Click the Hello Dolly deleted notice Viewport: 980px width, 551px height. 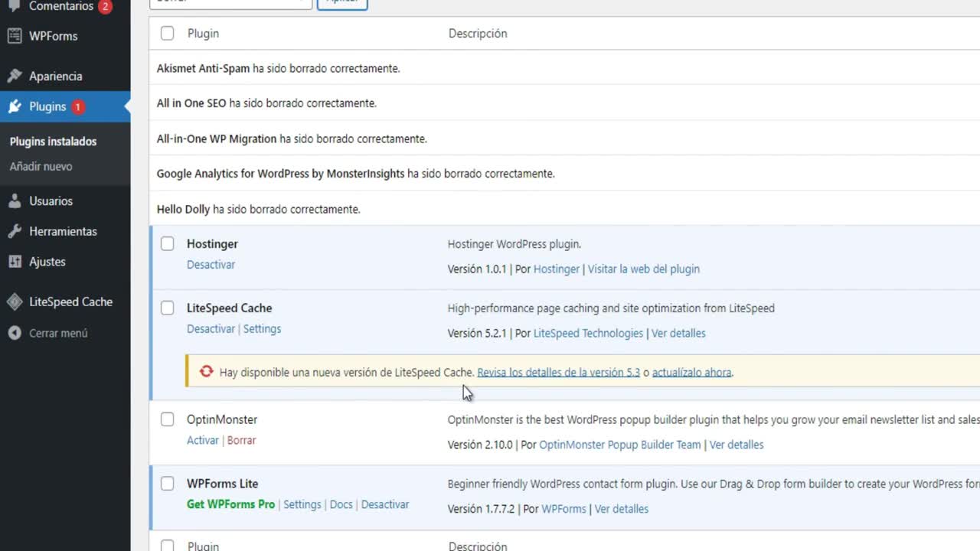[258, 209]
